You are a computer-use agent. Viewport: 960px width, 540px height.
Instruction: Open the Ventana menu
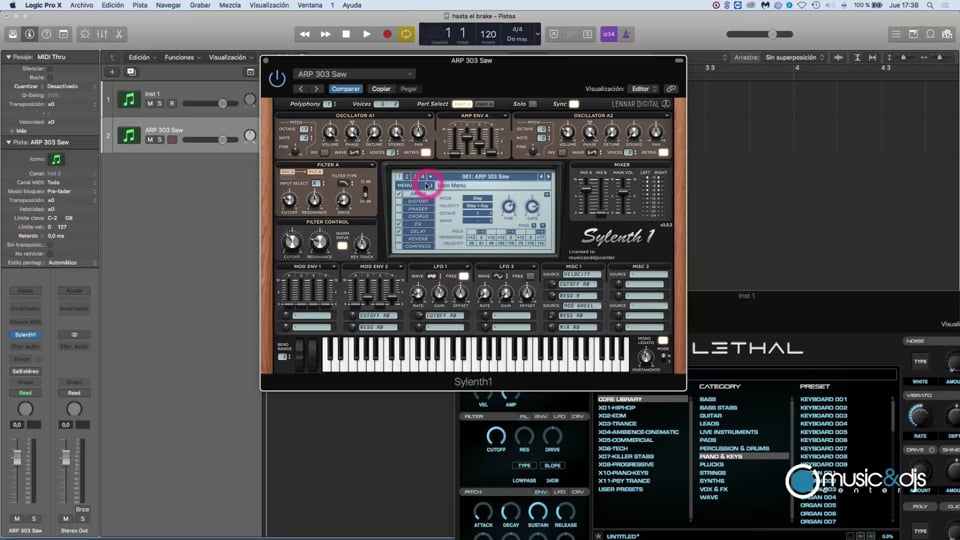[310, 5]
